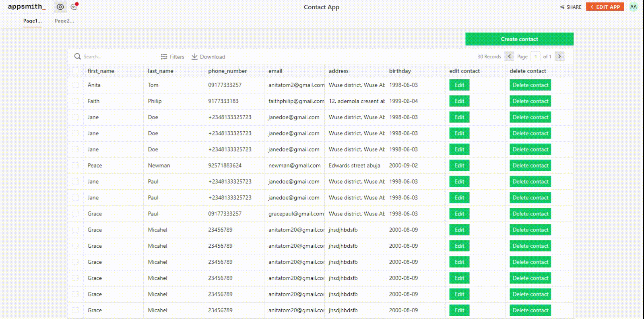Click the page number input box
Image resolution: width=644 pixels, height=319 pixels.
tap(535, 56)
